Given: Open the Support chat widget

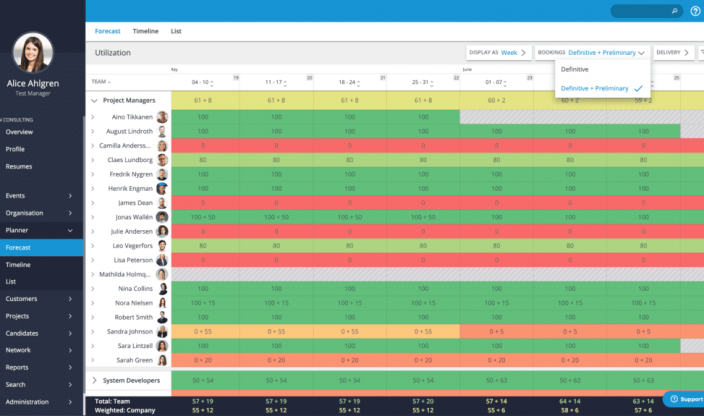Looking at the screenshot, I should pyautogui.click(x=683, y=399).
